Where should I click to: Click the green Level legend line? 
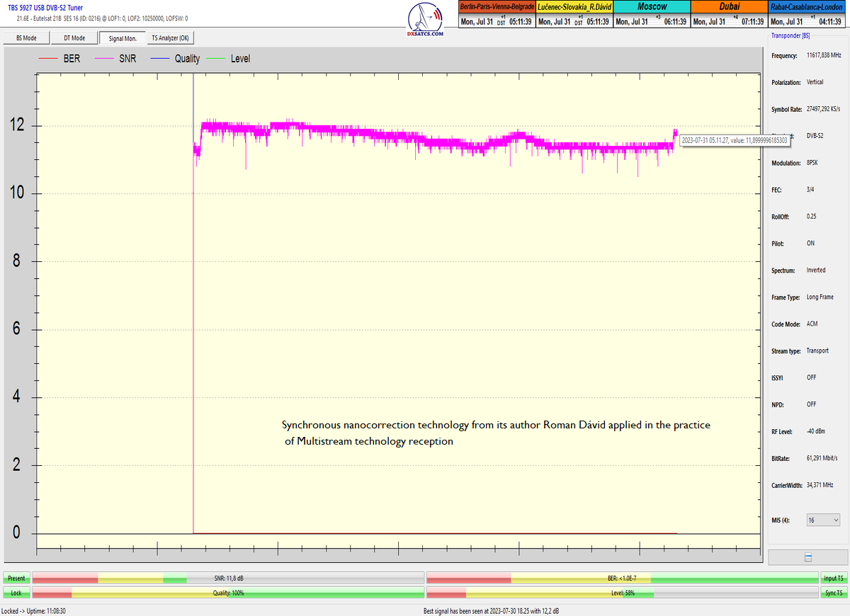pyautogui.click(x=214, y=59)
